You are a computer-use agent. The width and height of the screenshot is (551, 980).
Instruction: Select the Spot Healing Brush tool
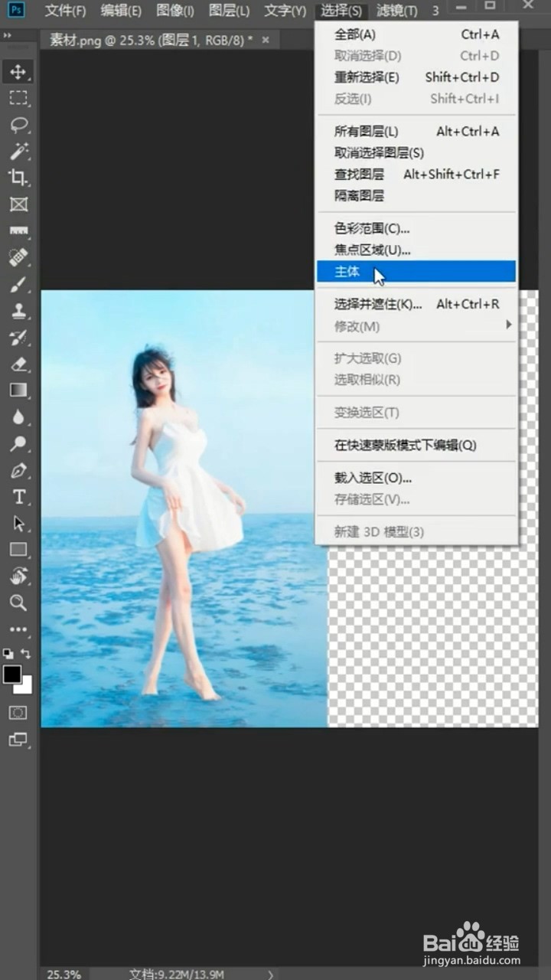[18, 257]
